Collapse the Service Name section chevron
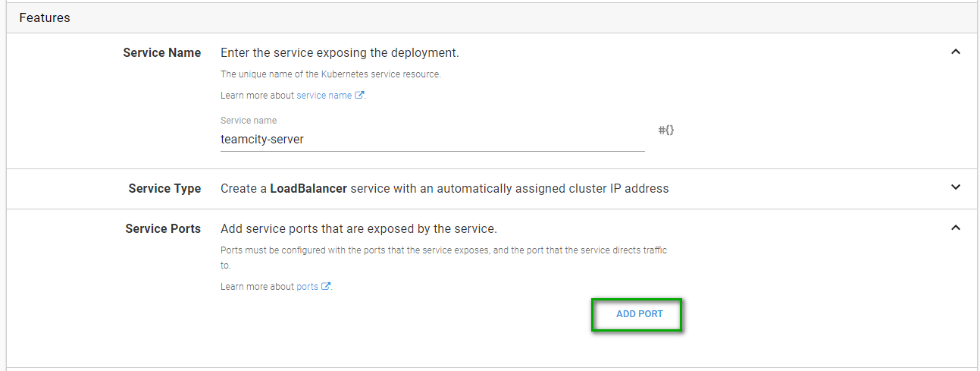This screenshot has height=371, width=980. tap(956, 52)
